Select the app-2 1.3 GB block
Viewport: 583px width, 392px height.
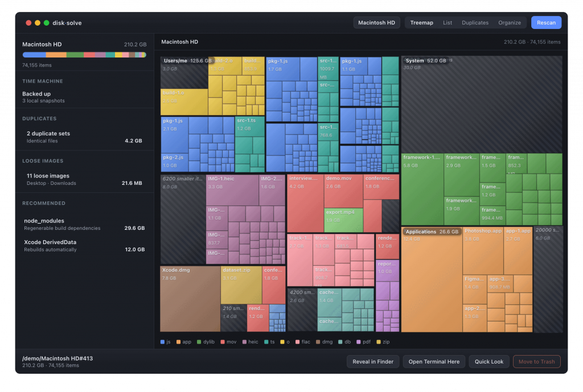[x=475, y=318]
